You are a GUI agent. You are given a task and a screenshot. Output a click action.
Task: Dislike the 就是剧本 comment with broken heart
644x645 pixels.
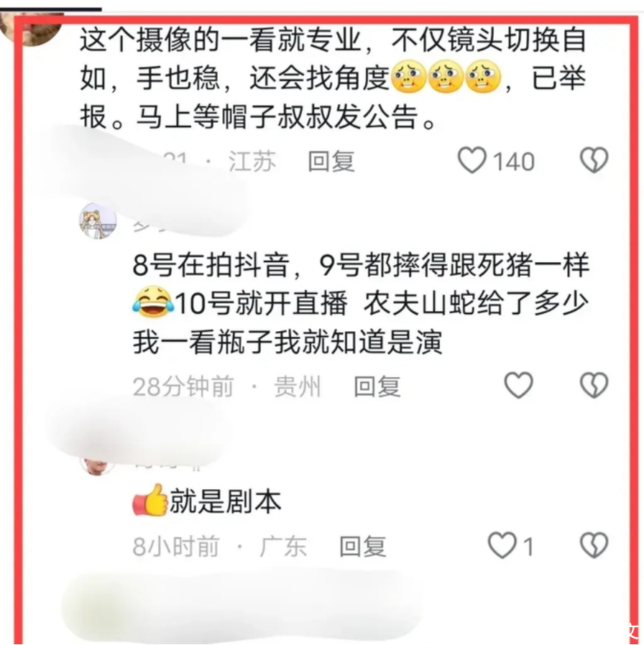594,545
